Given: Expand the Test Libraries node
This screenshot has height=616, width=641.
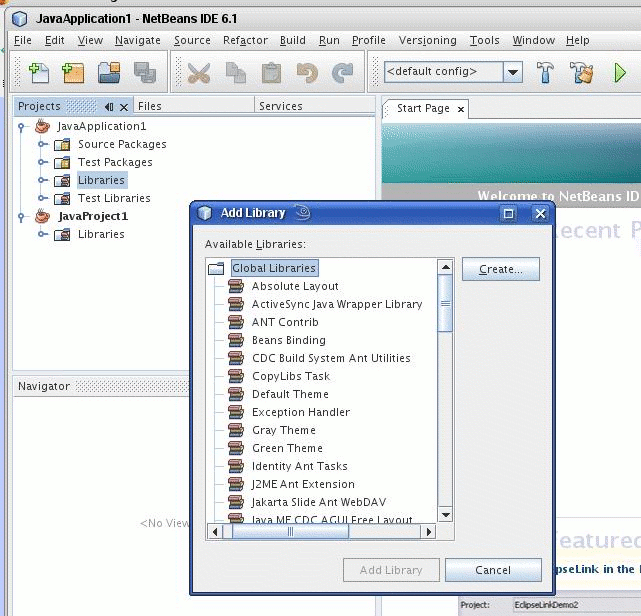Looking at the screenshot, I should 42,198.
